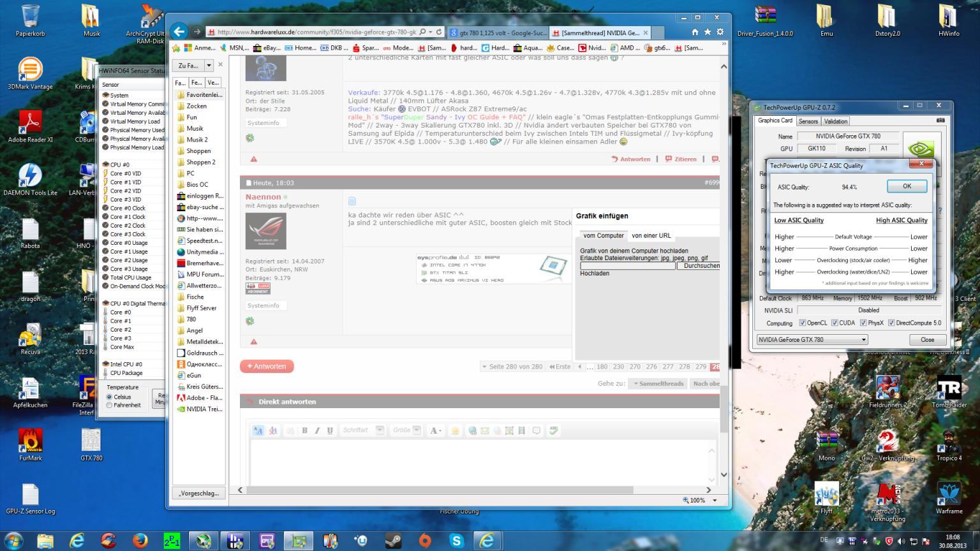980x551 pixels.
Task: Open Firefox from the taskbar
Action: [x=140, y=541]
